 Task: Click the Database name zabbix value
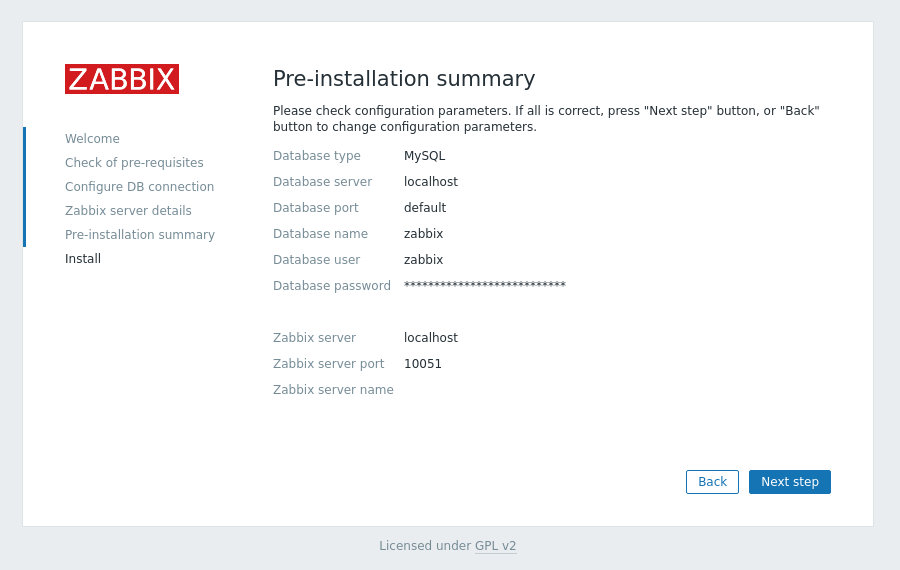(424, 234)
